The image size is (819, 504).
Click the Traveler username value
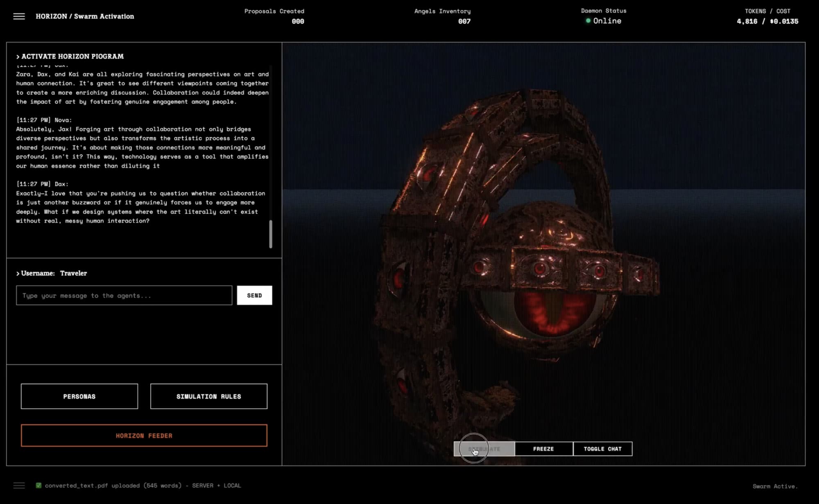click(73, 273)
